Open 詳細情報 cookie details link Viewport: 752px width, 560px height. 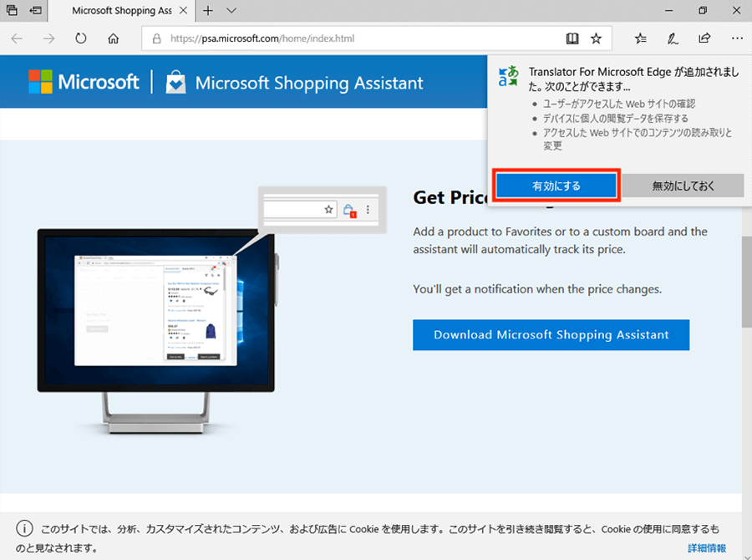pos(706,547)
